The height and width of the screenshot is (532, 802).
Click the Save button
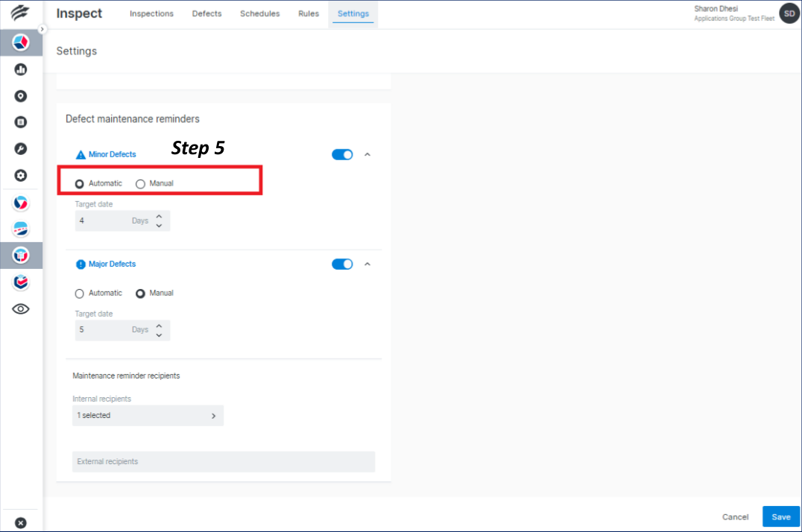click(x=780, y=516)
